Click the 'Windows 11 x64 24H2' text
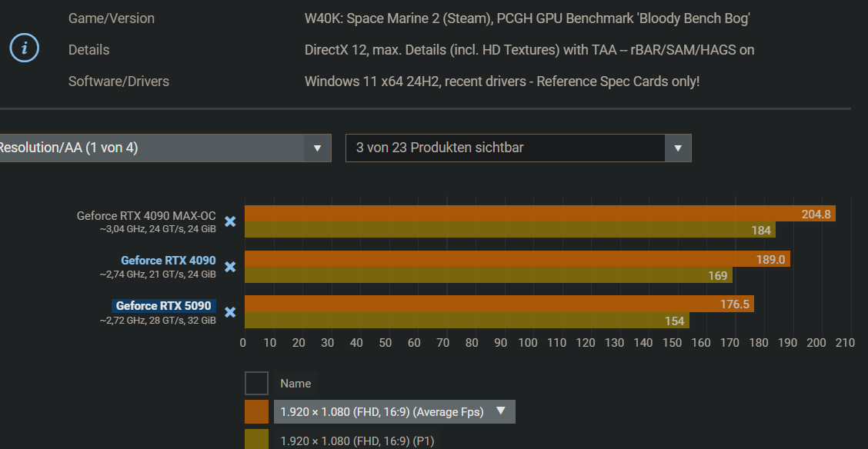The height and width of the screenshot is (449, 868). [x=372, y=81]
